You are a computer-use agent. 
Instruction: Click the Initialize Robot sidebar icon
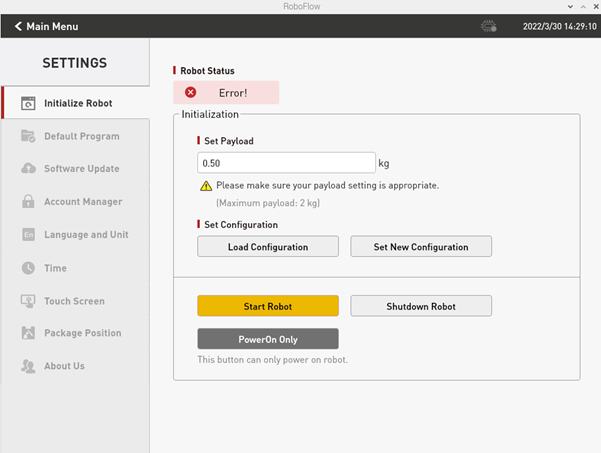(28, 103)
